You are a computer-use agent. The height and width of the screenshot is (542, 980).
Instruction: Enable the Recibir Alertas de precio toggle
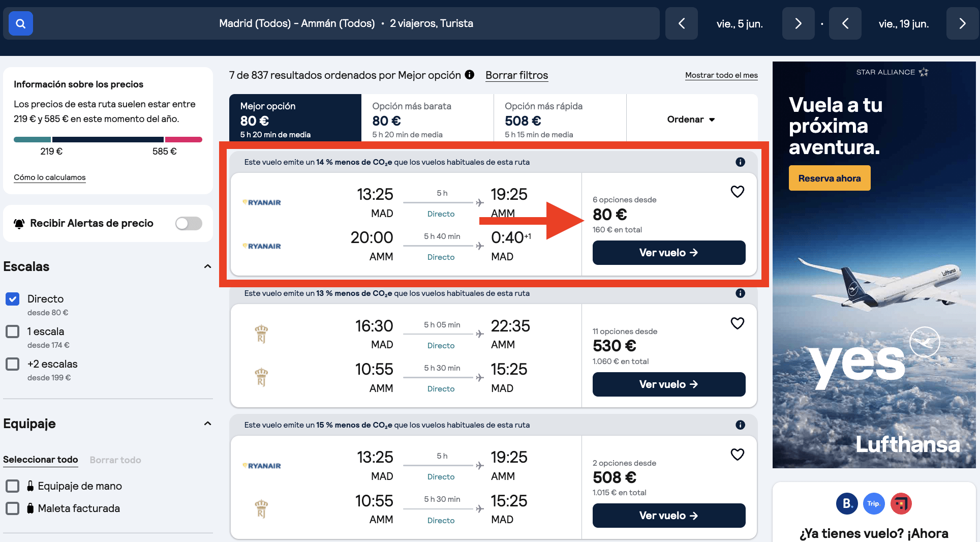[x=188, y=223]
